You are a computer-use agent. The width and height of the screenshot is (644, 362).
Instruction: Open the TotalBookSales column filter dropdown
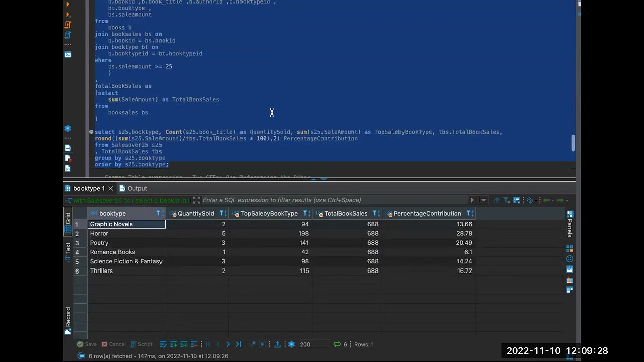pos(376,213)
